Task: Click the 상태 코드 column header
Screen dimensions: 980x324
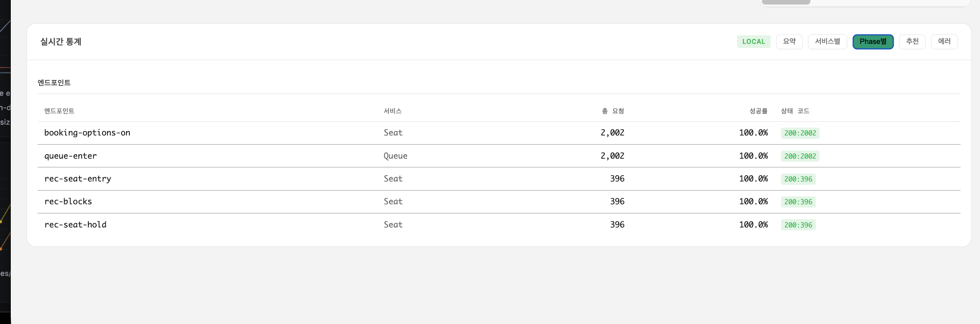Action: point(795,111)
